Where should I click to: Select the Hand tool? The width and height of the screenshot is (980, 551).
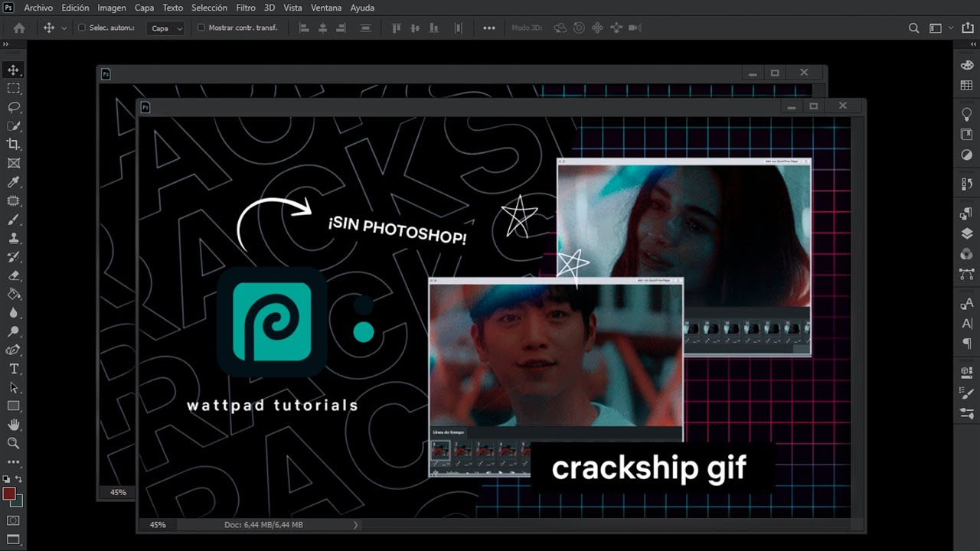pos(13,425)
